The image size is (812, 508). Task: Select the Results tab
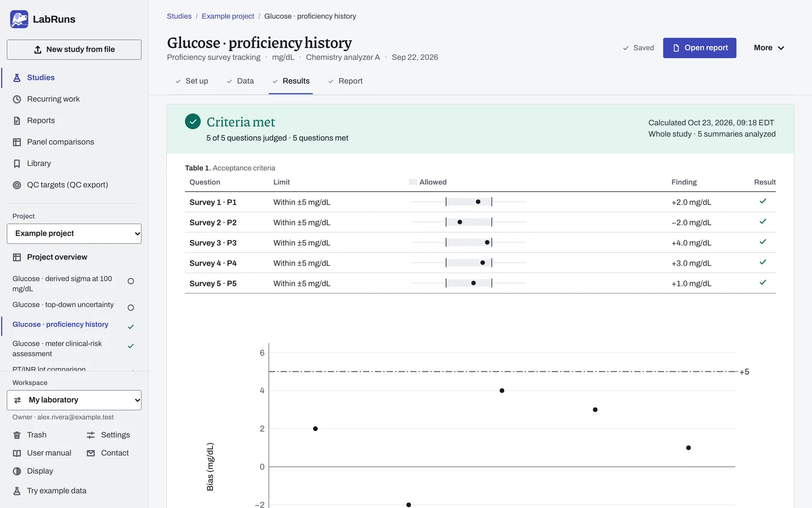click(290, 81)
